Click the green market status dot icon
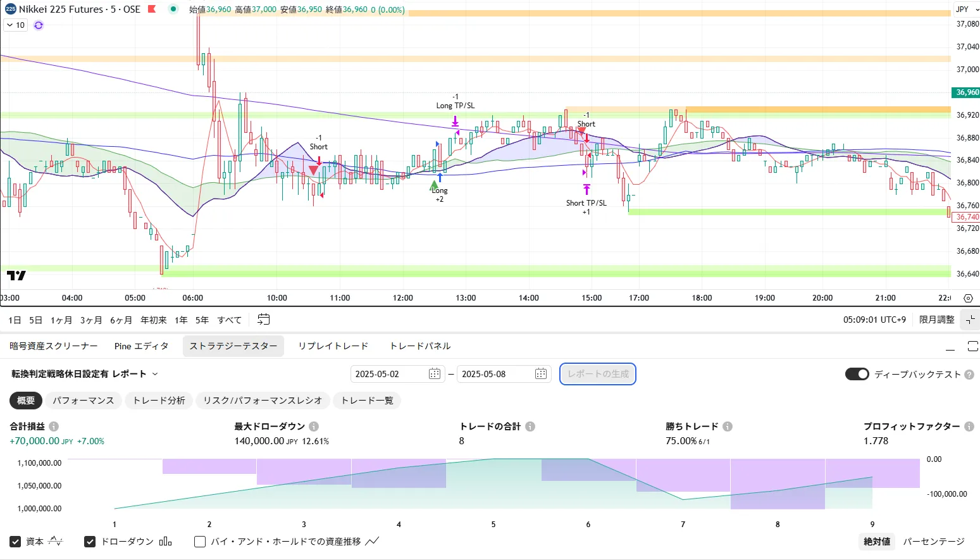 173,9
